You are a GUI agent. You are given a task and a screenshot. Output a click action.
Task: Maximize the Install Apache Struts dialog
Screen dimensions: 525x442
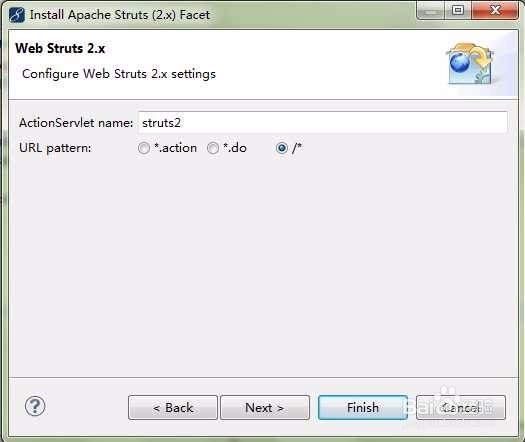point(458,11)
